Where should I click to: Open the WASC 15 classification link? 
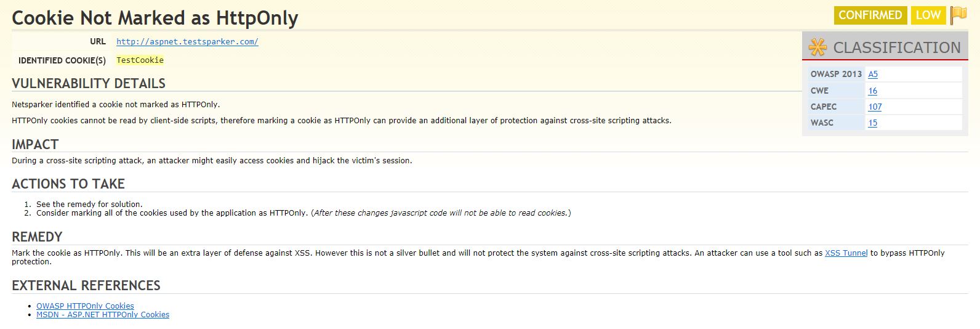coord(872,123)
